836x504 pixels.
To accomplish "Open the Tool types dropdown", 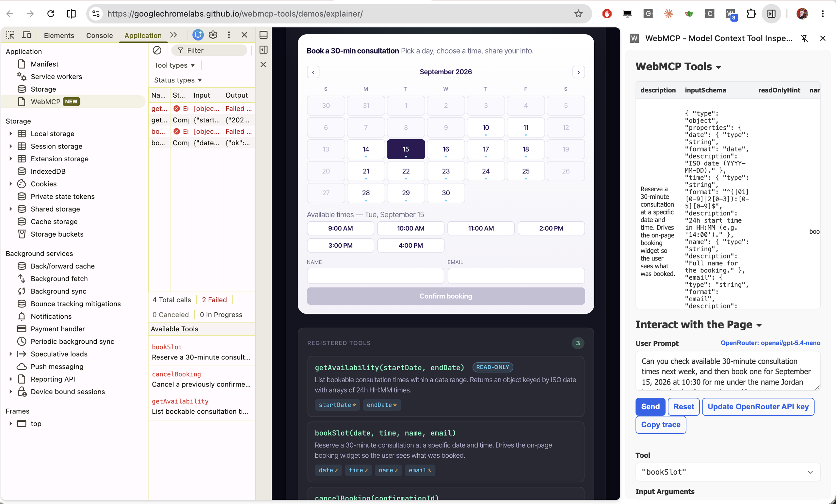I will tap(174, 65).
